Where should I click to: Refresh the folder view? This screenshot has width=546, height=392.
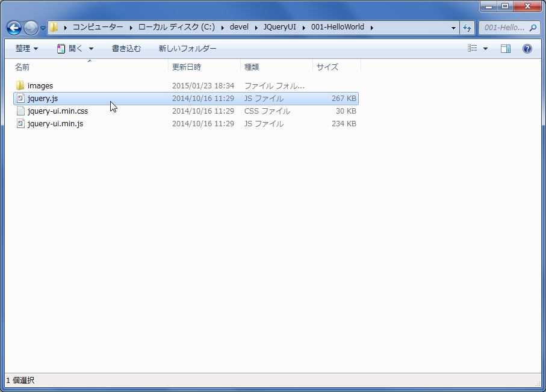pos(467,28)
